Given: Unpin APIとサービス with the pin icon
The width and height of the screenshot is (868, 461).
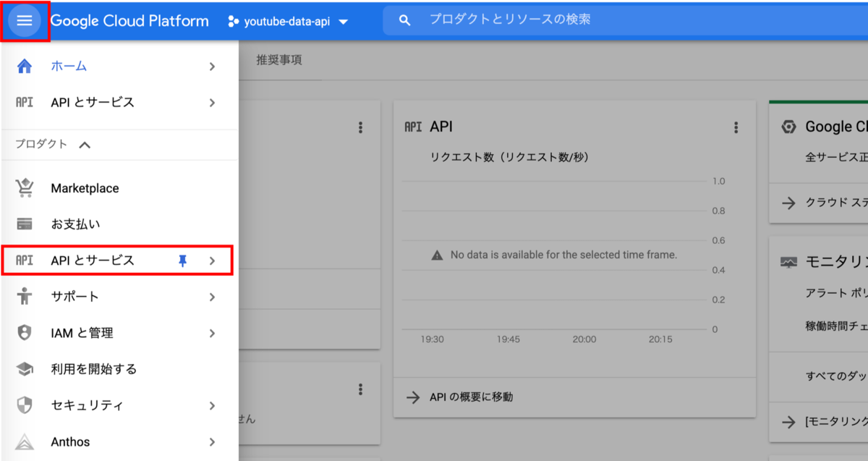Looking at the screenshot, I should coord(182,261).
